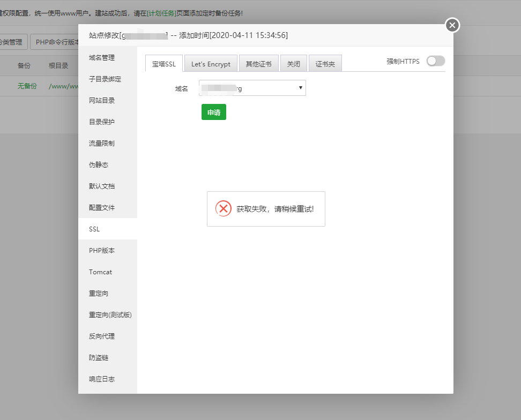Click 无备份 link in background table
This screenshot has width=521, height=420.
(x=27, y=86)
